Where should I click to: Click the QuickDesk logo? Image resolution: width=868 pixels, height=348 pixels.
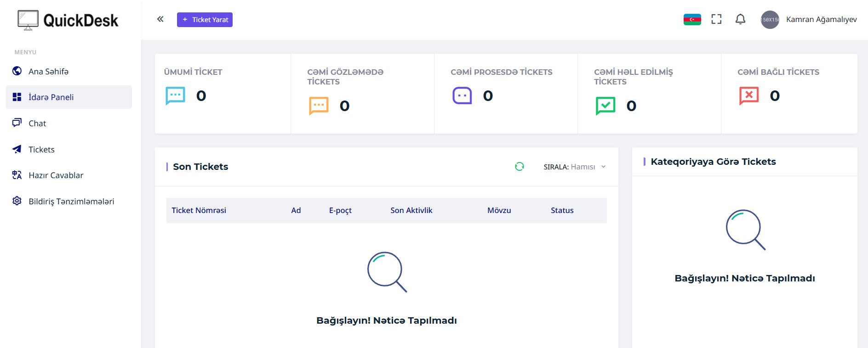coord(68,20)
